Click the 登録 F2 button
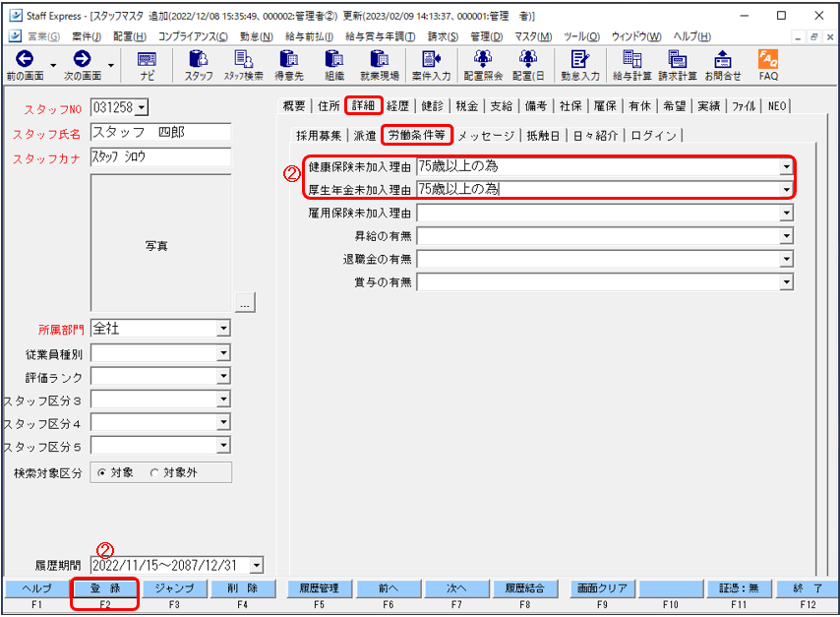The width and height of the screenshot is (840, 617). pos(105,588)
